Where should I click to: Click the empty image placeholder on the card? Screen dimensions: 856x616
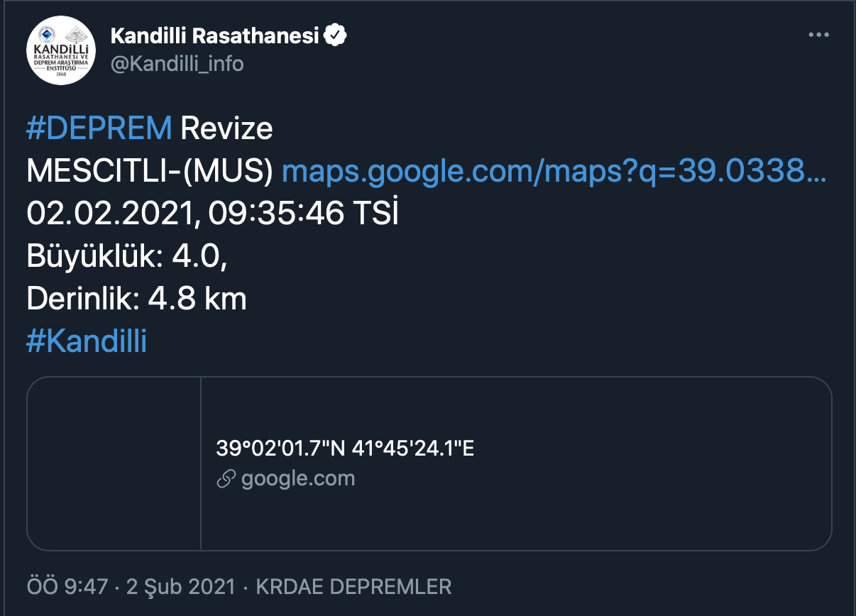[x=114, y=463]
